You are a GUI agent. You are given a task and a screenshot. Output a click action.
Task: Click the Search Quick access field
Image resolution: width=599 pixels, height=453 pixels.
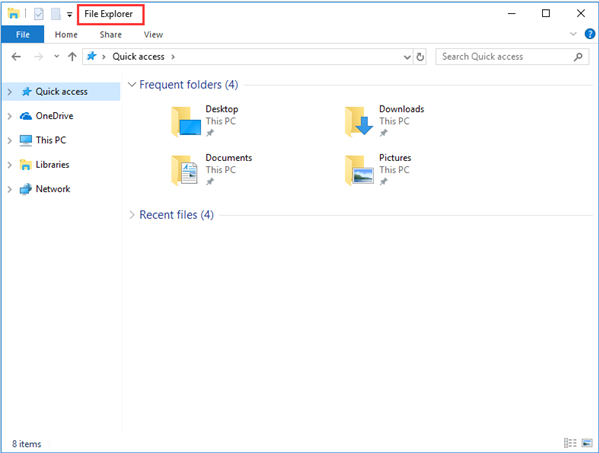click(x=507, y=57)
